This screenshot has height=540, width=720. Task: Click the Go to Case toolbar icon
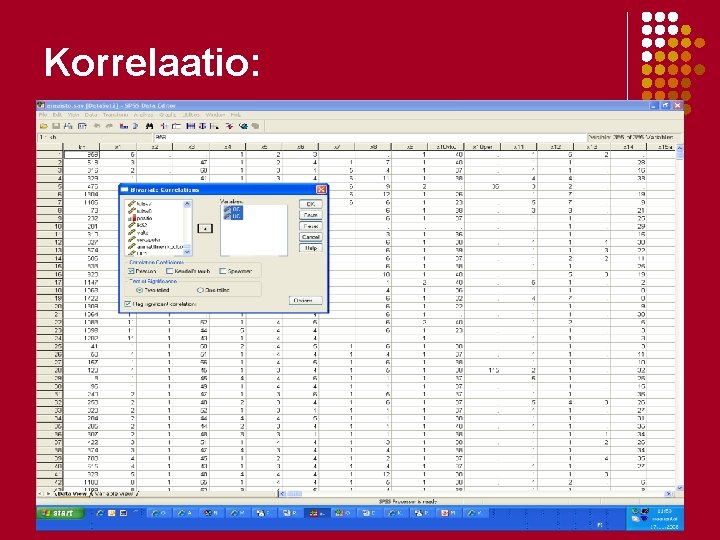pyautogui.click(x=124, y=126)
